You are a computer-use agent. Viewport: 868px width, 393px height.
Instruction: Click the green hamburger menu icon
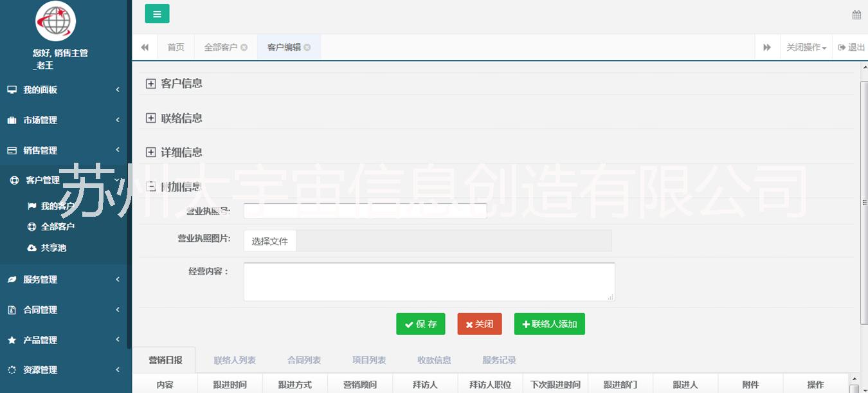point(157,13)
